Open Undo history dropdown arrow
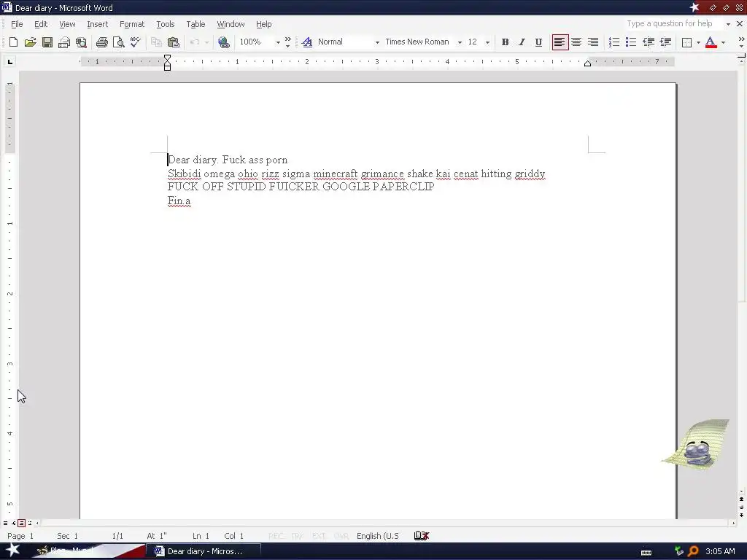The height and width of the screenshot is (560, 747). point(206,42)
